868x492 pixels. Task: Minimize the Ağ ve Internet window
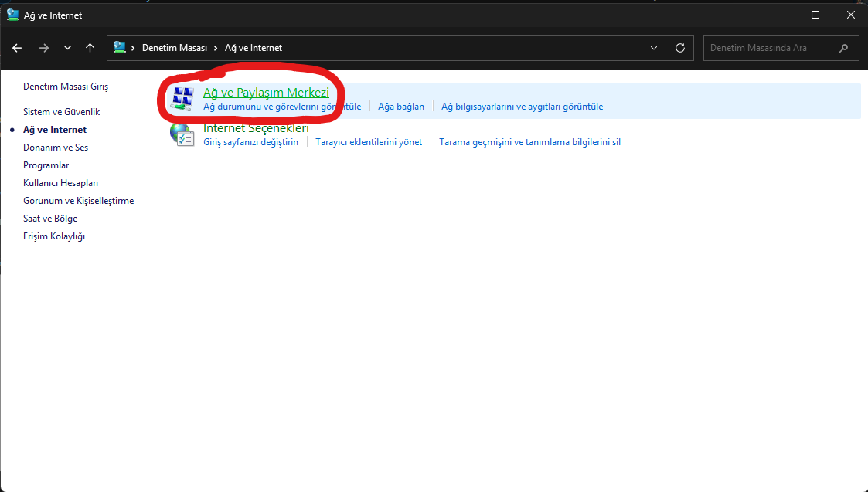click(781, 15)
